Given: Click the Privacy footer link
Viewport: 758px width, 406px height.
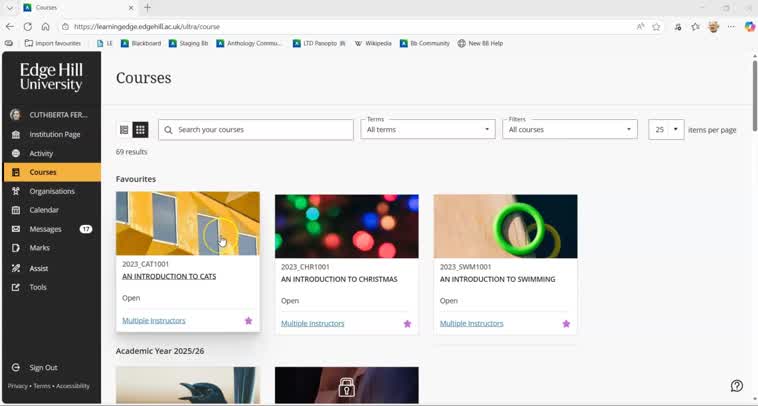Looking at the screenshot, I should [x=17, y=386].
